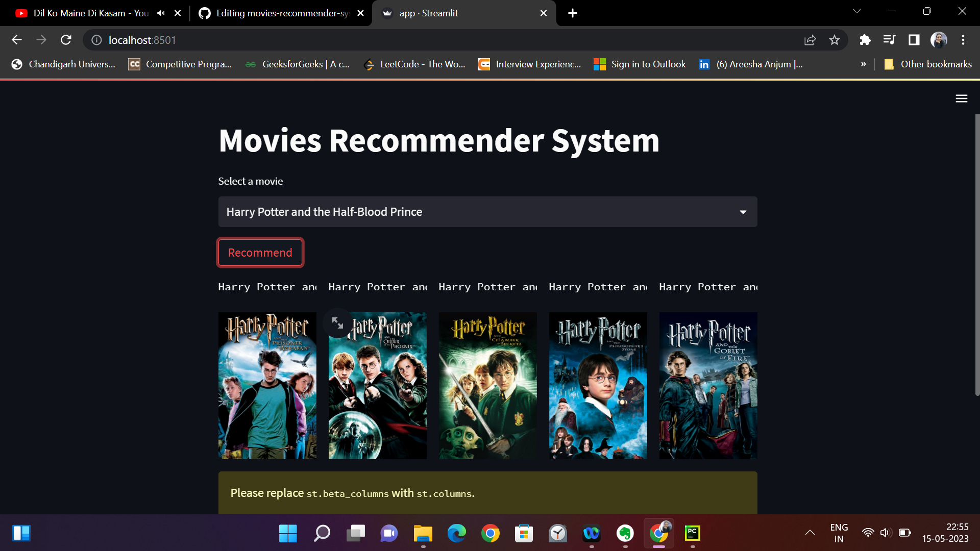Open the media playback controls icon
Image resolution: width=980 pixels, height=551 pixels.
889,40
